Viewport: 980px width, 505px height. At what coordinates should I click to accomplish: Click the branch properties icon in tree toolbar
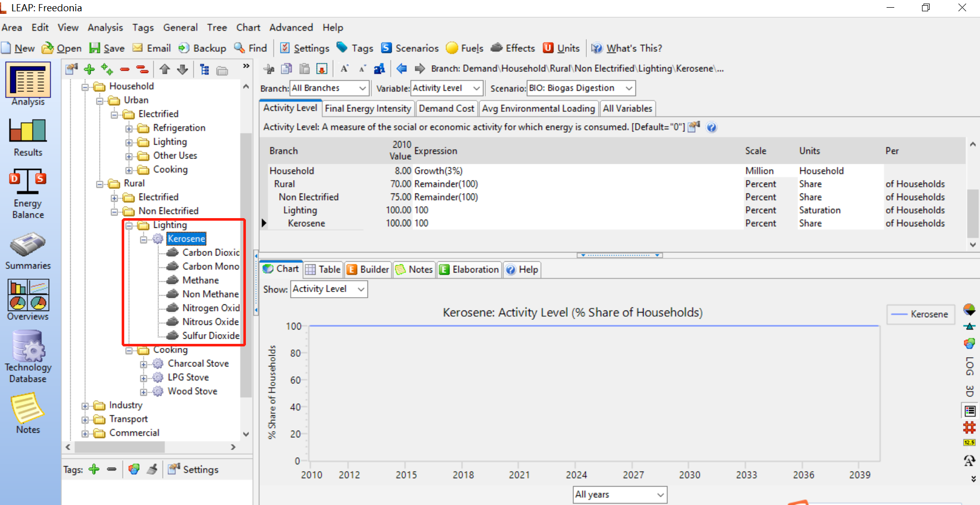[x=71, y=69]
